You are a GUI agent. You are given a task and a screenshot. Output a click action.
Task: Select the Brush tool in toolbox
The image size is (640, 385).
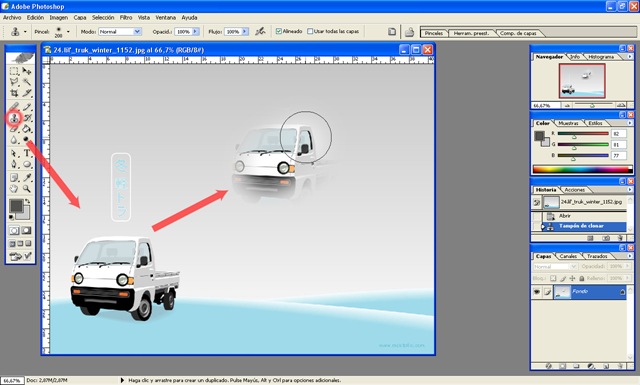(27, 107)
